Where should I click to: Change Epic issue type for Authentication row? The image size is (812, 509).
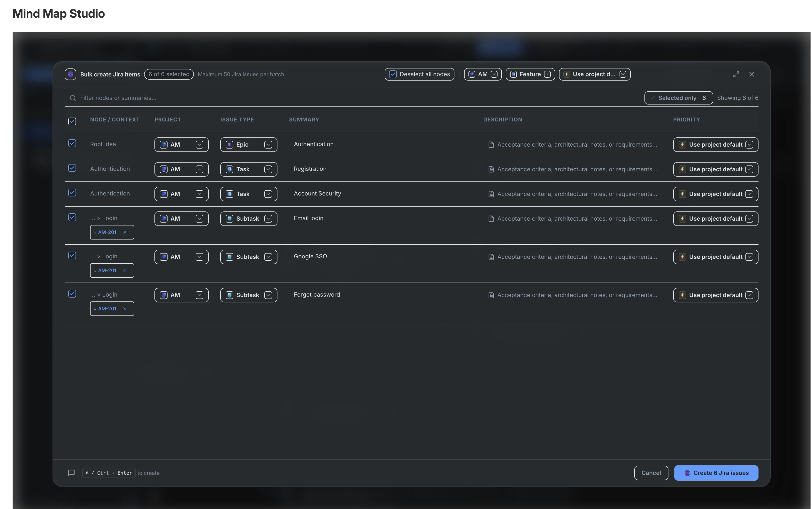249,145
